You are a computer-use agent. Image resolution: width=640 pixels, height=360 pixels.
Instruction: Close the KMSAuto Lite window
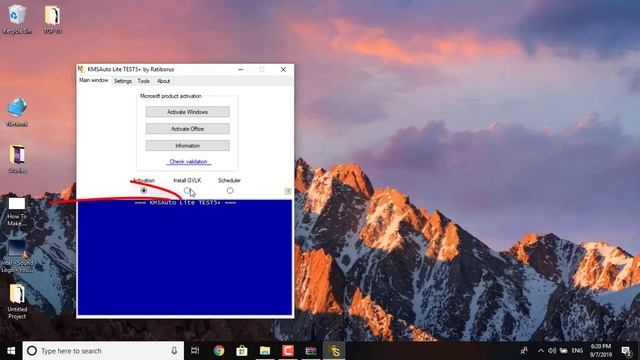[x=283, y=69]
